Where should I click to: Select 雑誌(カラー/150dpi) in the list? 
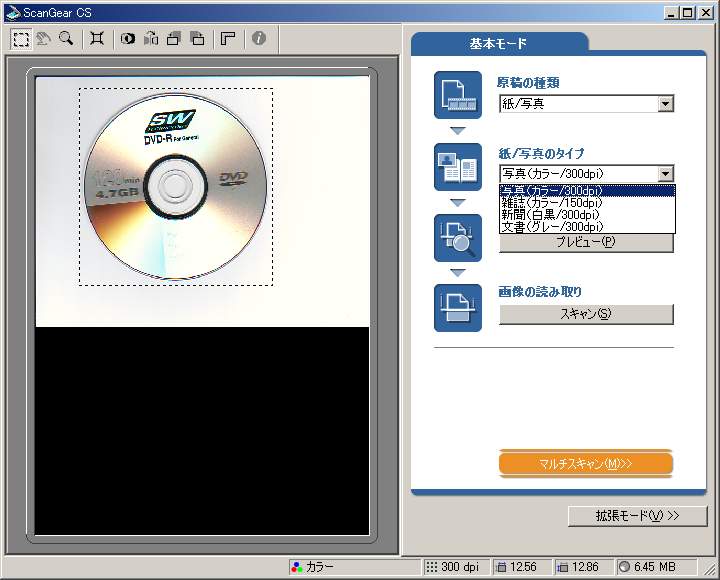587,203
